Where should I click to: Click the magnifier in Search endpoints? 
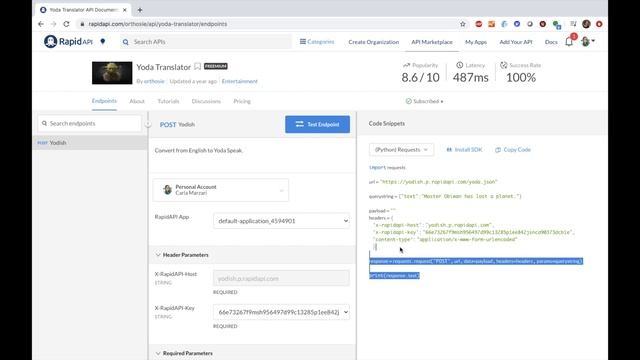tap(44, 123)
